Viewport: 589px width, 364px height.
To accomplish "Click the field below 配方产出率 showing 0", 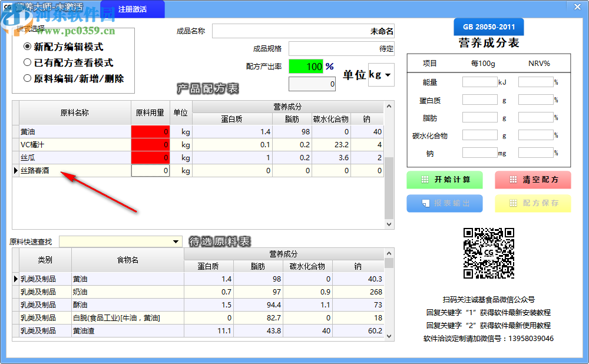I will (x=312, y=84).
